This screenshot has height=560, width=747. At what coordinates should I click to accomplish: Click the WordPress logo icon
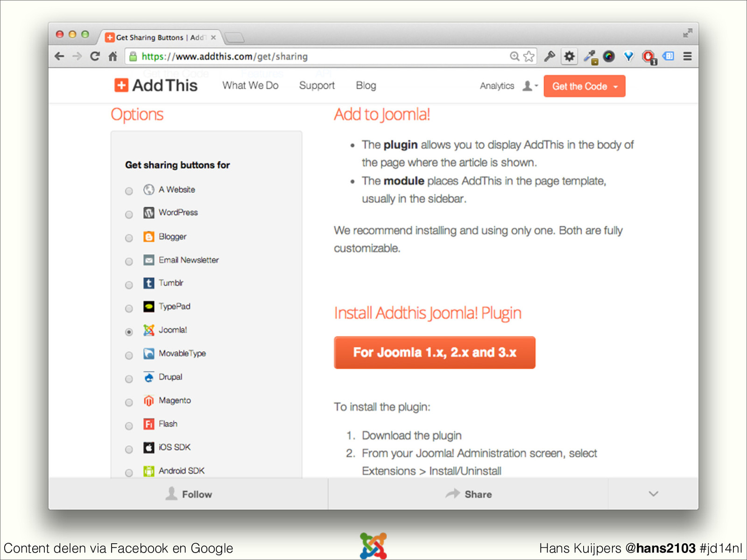point(148,213)
